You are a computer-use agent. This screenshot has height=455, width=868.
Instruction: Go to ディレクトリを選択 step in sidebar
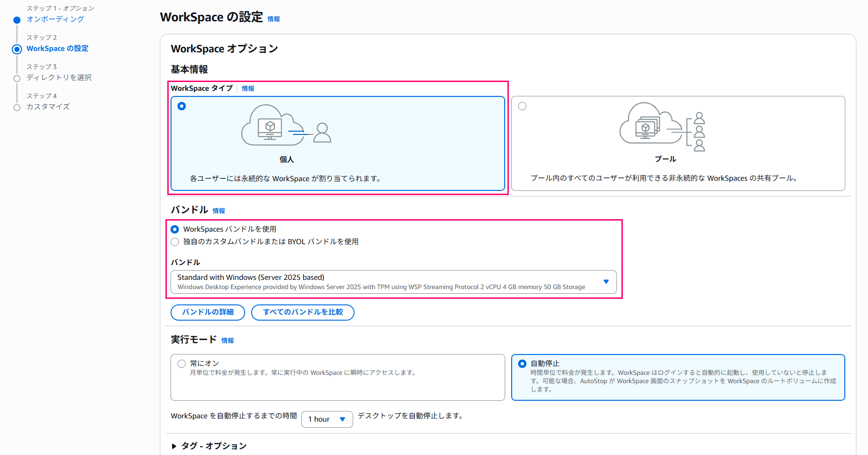click(x=59, y=77)
